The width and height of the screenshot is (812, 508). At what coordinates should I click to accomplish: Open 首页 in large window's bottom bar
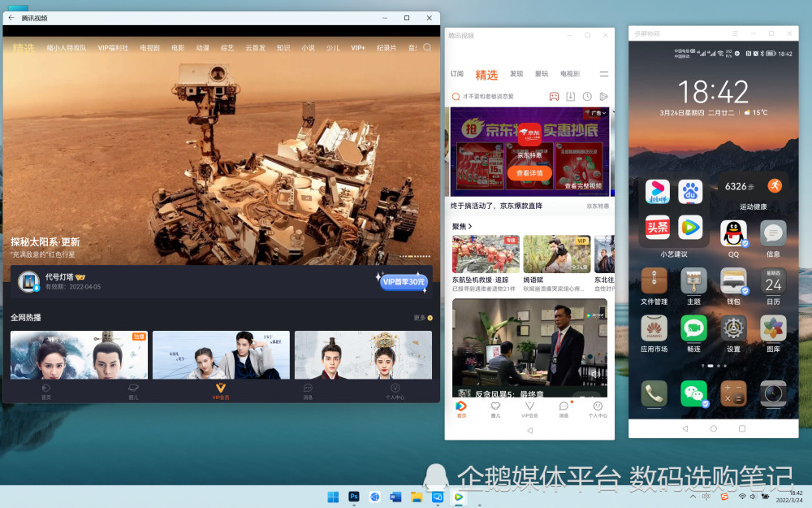click(x=46, y=391)
